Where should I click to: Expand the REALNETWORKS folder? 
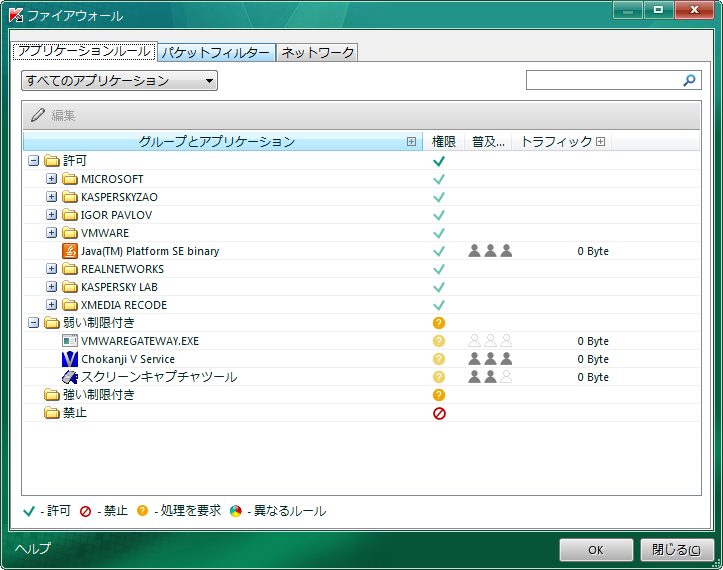(52, 269)
